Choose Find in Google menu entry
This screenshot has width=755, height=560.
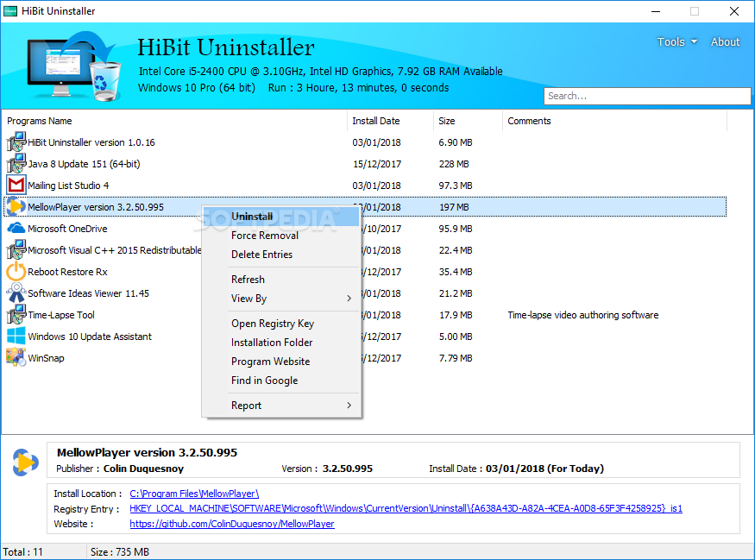(x=281, y=381)
